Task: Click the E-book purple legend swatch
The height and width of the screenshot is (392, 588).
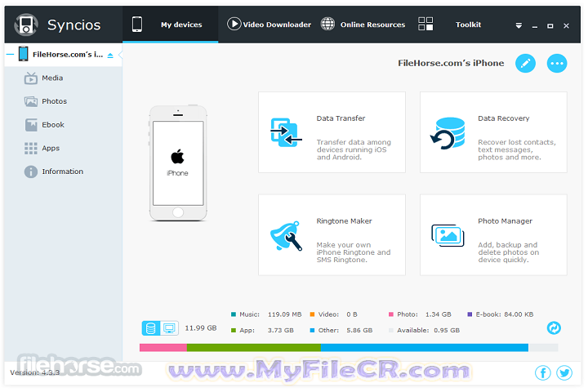Action: coord(470,314)
